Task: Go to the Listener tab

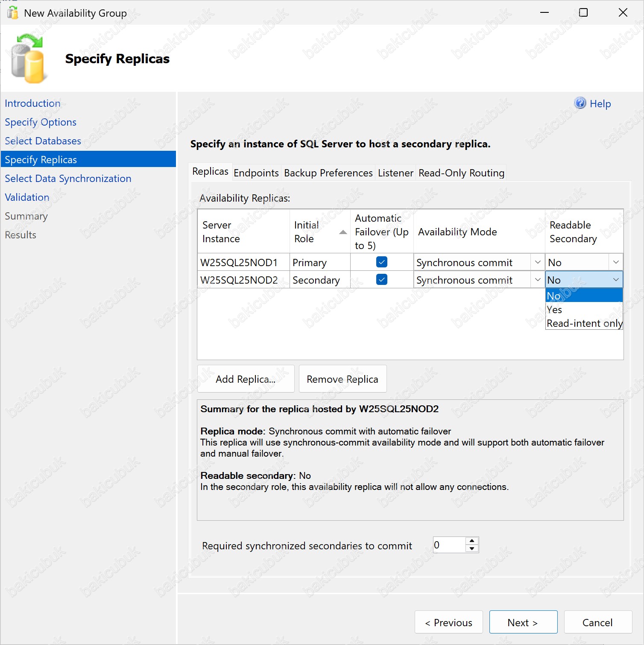Action: pos(395,173)
